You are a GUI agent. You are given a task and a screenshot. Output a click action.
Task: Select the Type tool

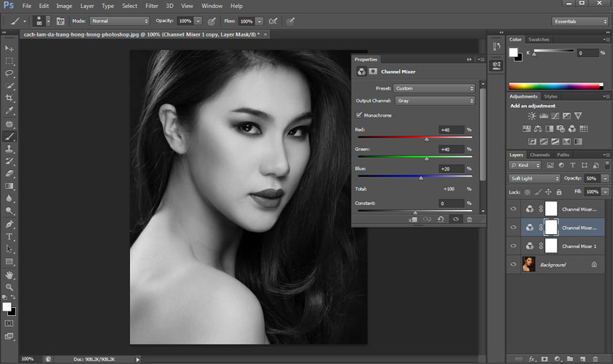point(9,236)
